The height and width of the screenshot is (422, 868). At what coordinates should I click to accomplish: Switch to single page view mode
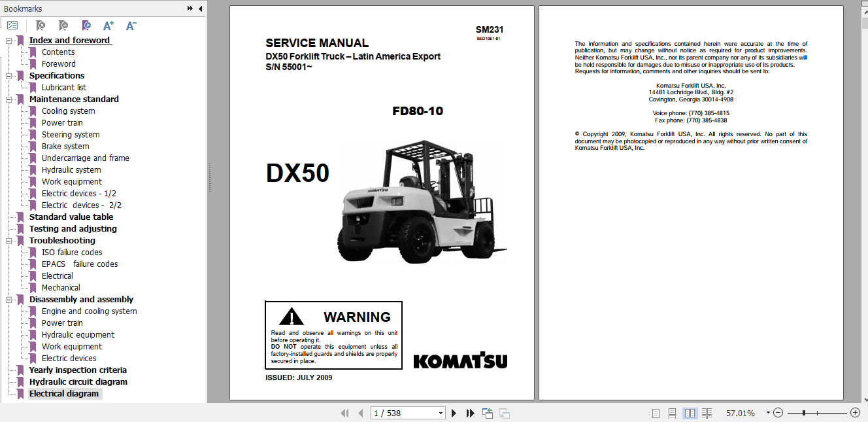click(656, 413)
